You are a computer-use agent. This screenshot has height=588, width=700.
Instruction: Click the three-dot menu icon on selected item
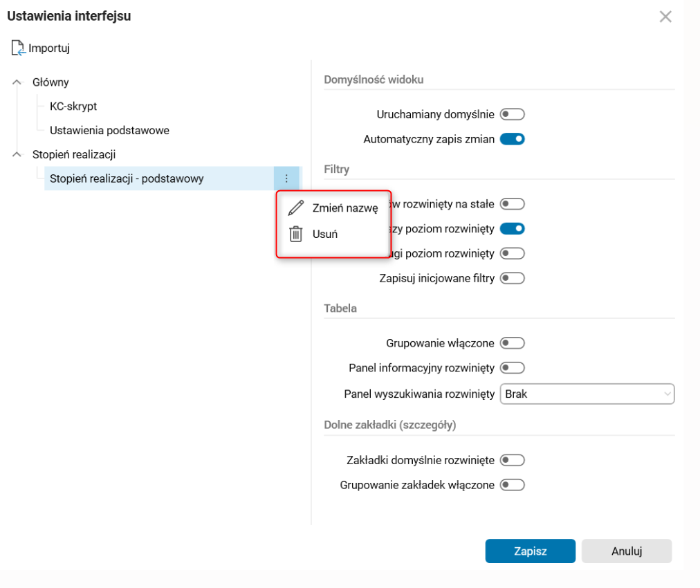[x=286, y=178]
